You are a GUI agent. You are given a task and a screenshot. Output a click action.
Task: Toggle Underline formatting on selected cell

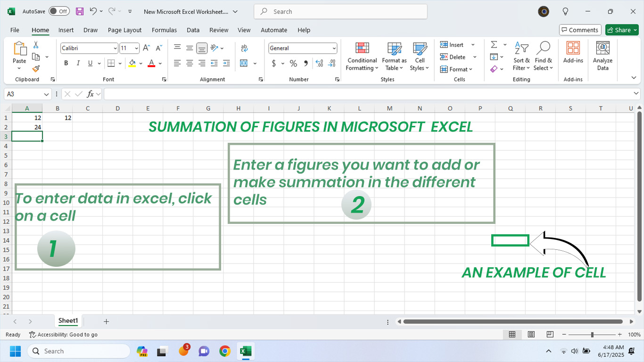tap(89, 63)
